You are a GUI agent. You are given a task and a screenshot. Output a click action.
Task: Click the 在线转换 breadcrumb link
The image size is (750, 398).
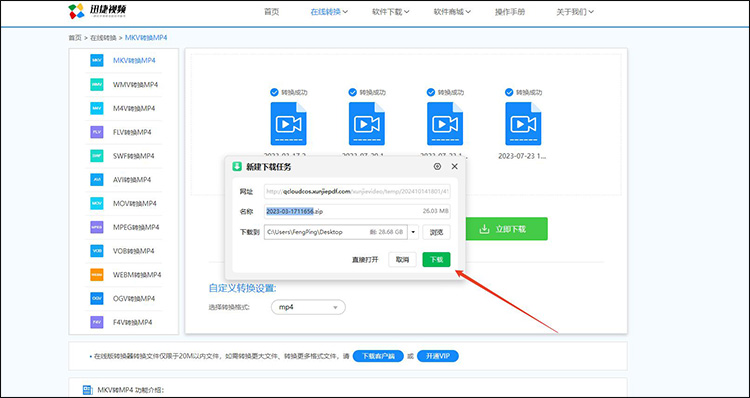(103, 37)
